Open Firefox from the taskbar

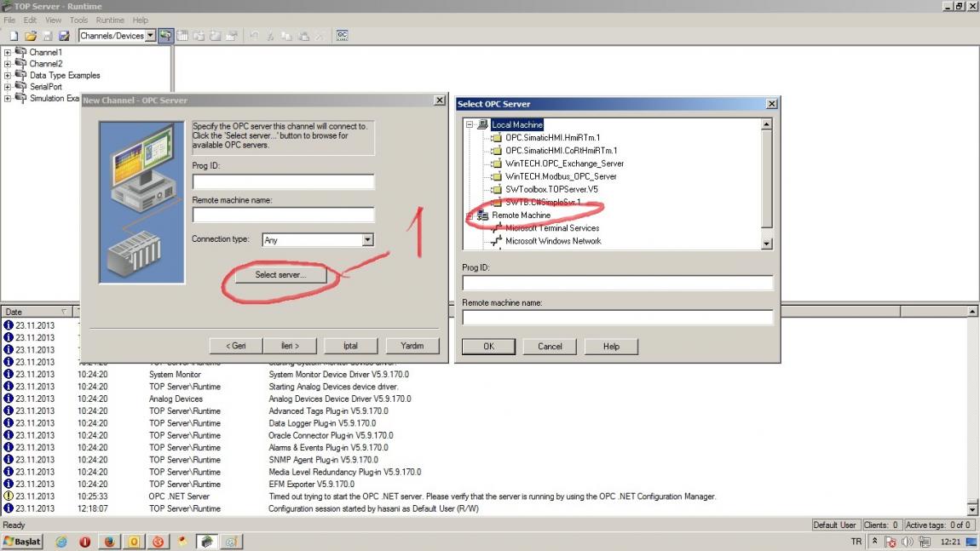109,542
